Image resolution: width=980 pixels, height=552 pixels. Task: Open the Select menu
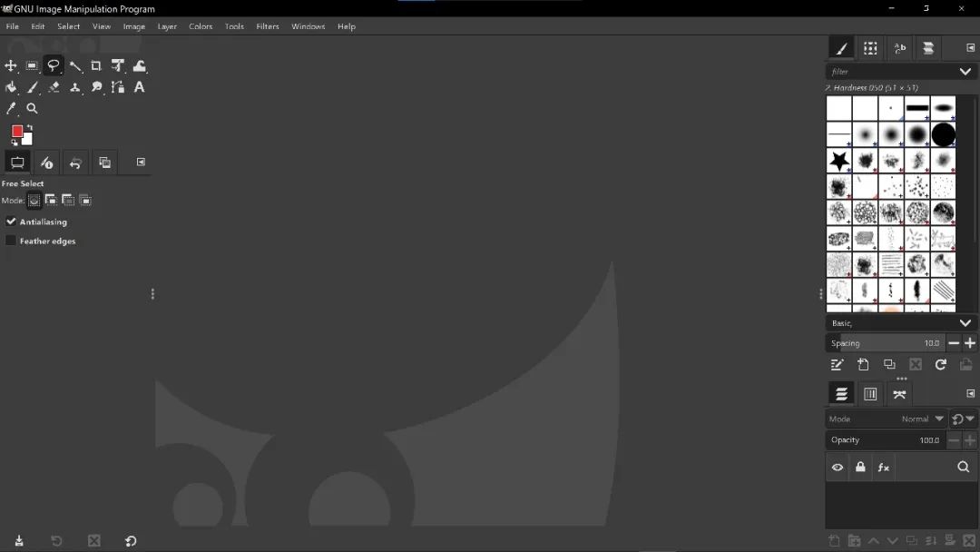69,26
